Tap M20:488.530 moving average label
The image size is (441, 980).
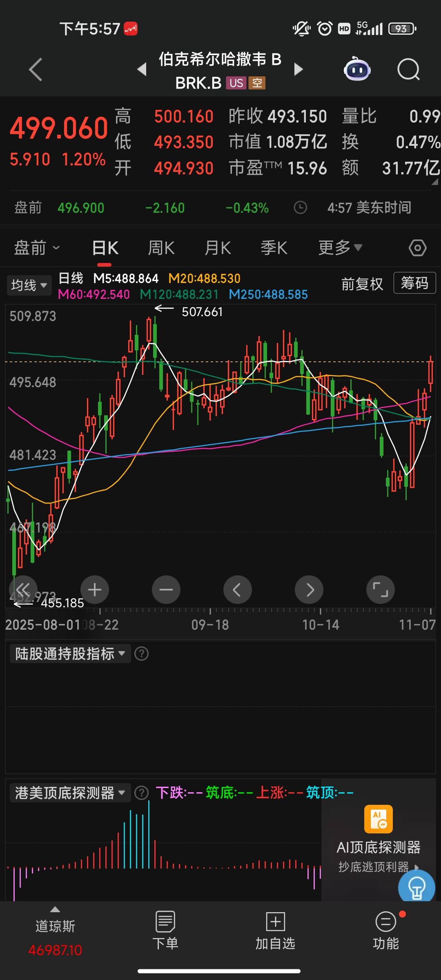pos(205,278)
